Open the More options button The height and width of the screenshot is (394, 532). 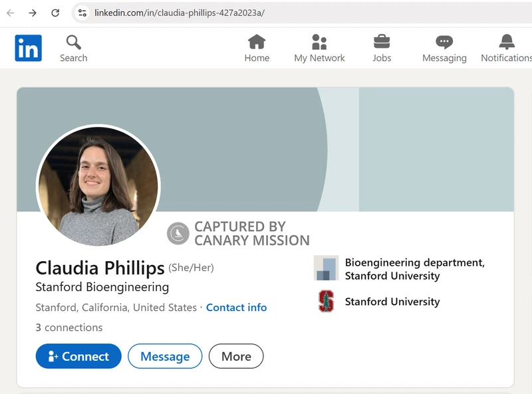236,356
